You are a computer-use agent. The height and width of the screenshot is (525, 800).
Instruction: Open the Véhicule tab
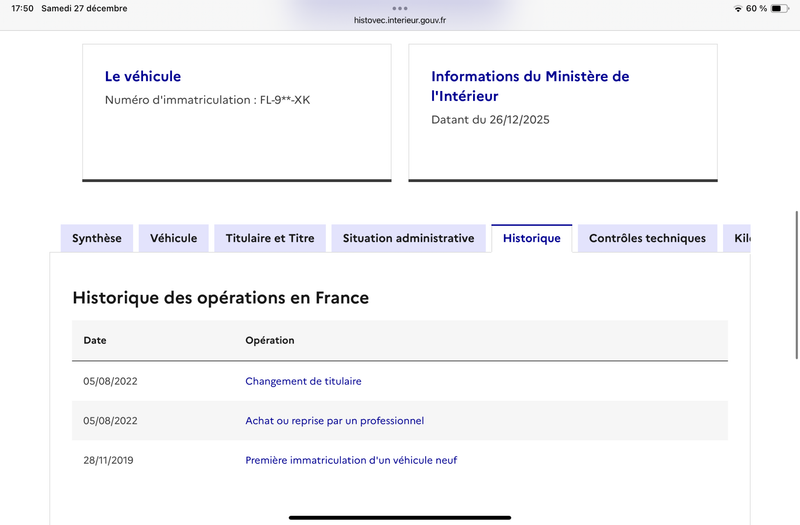click(174, 238)
